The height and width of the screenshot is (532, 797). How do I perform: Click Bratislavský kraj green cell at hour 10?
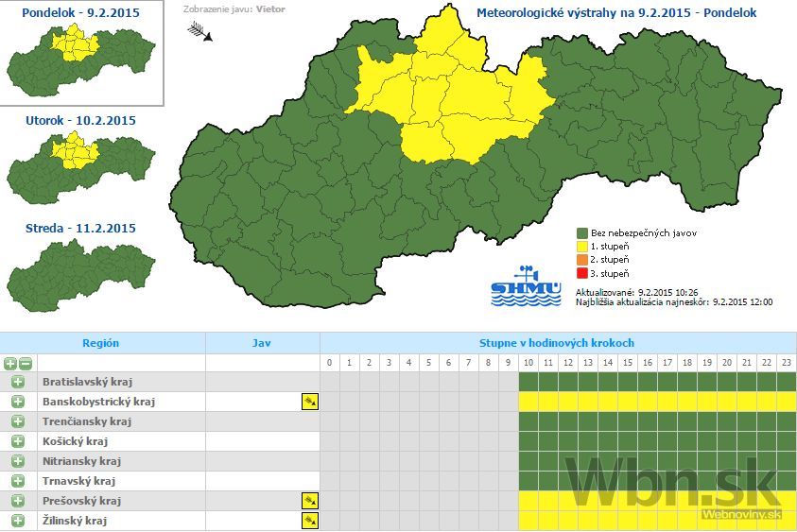tap(528, 382)
